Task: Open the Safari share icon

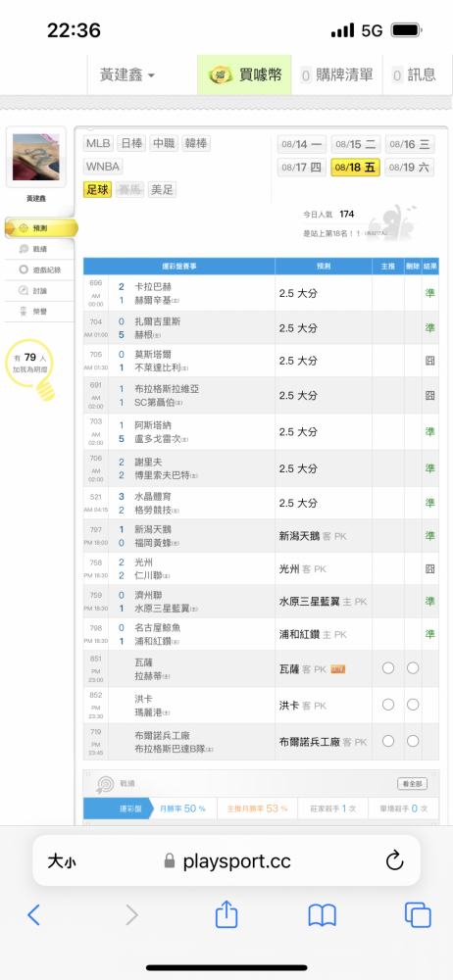Action: [226, 914]
